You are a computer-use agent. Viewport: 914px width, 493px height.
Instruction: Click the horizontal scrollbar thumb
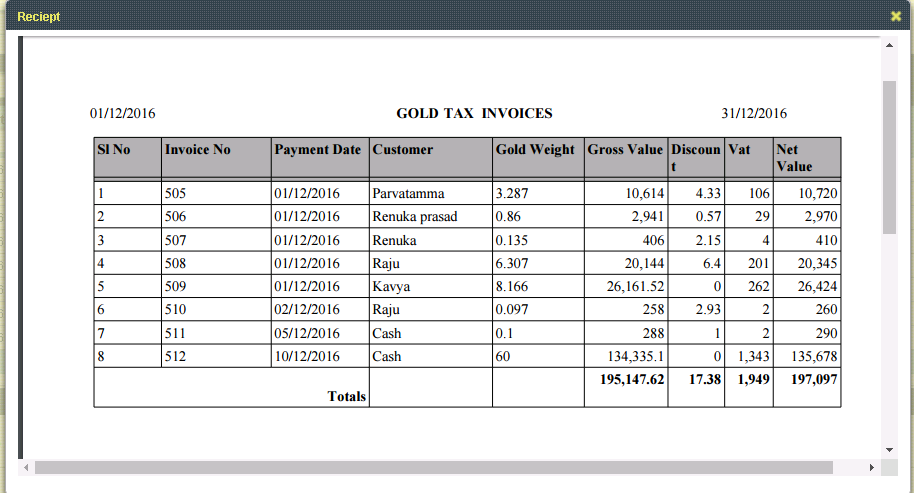point(433,467)
